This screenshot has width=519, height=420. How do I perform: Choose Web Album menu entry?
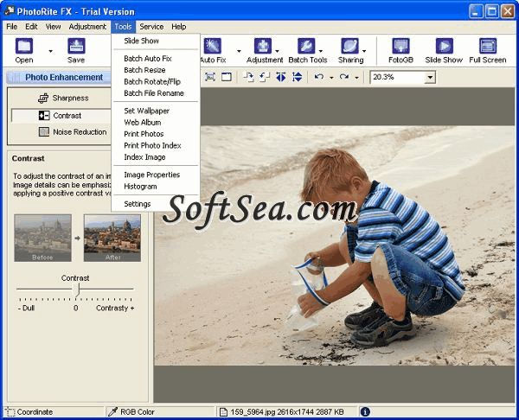click(156, 123)
